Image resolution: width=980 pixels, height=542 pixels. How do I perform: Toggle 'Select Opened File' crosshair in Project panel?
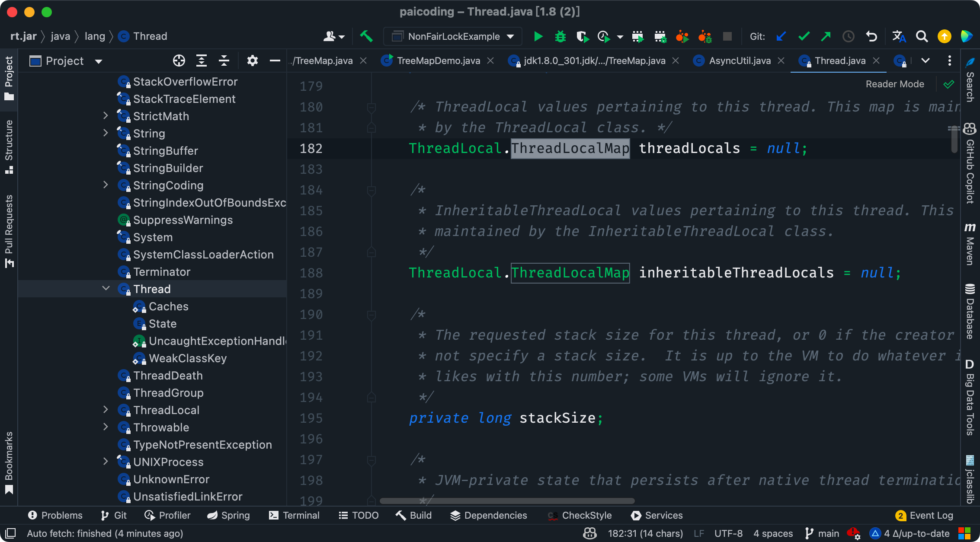click(179, 61)
